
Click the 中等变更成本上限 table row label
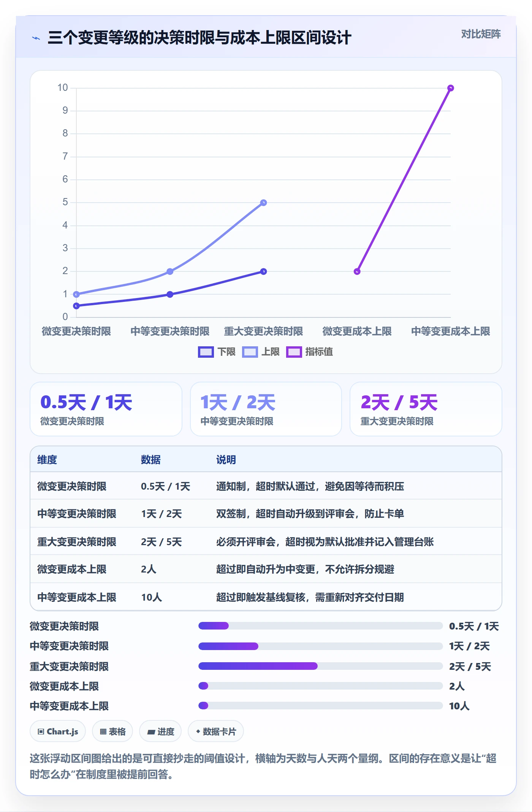(x=77, y=597)
